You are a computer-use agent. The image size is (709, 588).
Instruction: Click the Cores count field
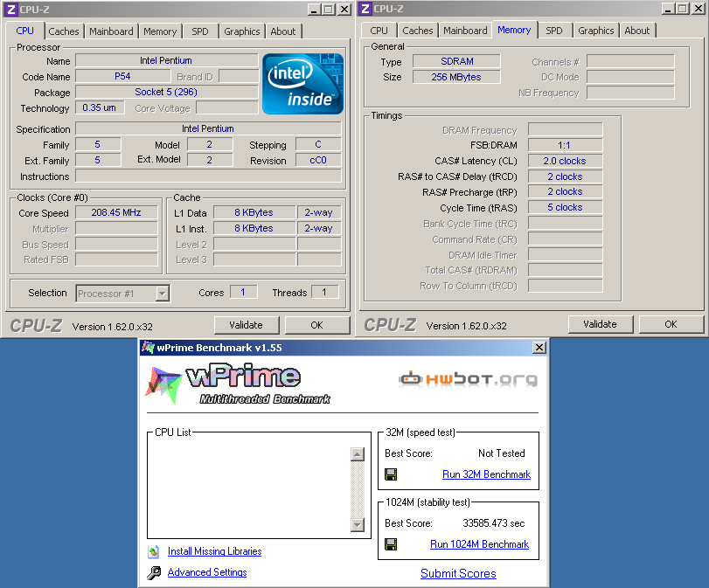(243, 293)
